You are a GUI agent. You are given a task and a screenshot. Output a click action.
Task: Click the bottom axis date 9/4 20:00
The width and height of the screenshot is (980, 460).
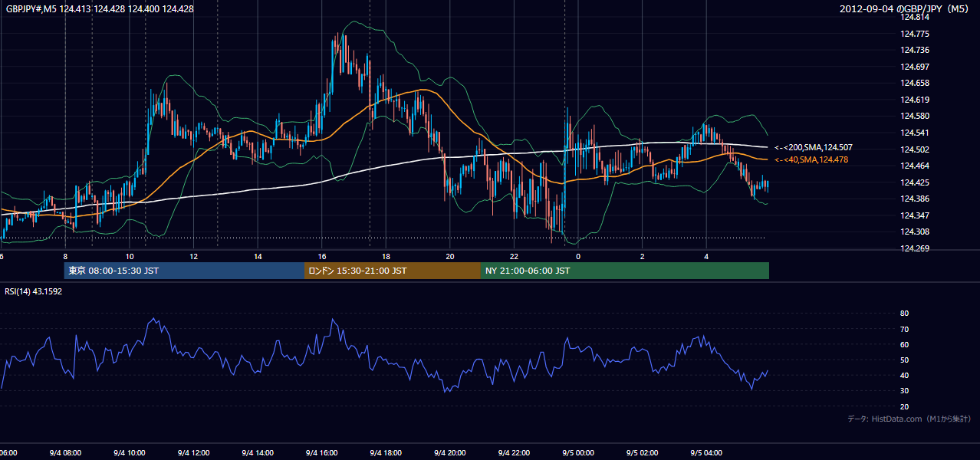[x=449, y=453]
